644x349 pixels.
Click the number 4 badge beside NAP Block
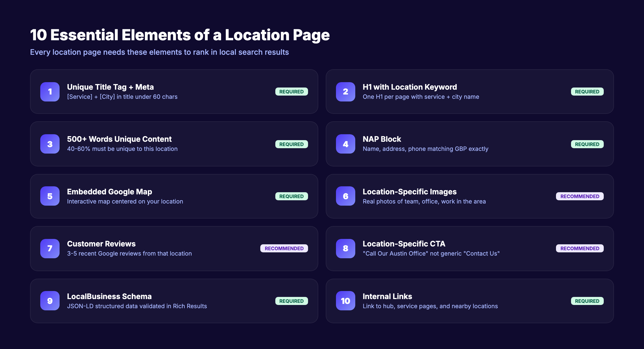point(345,144)
